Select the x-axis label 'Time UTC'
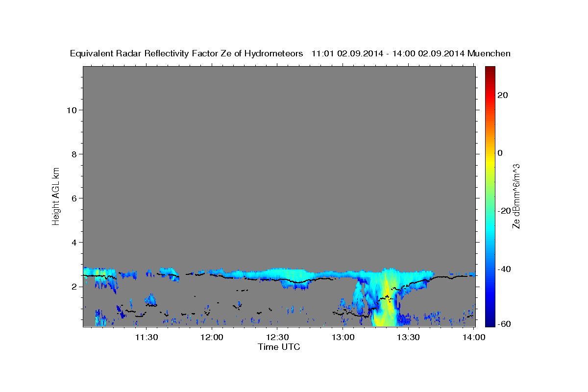Screen dimensions: 588x392 point(279,347)
